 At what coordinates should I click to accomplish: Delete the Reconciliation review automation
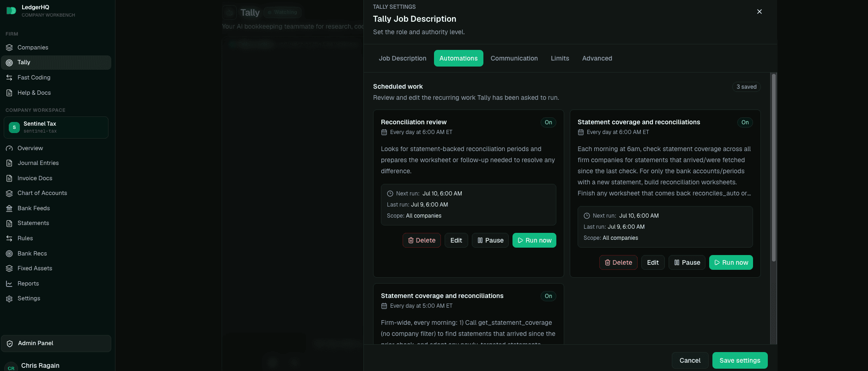click(x=422, y=240)
